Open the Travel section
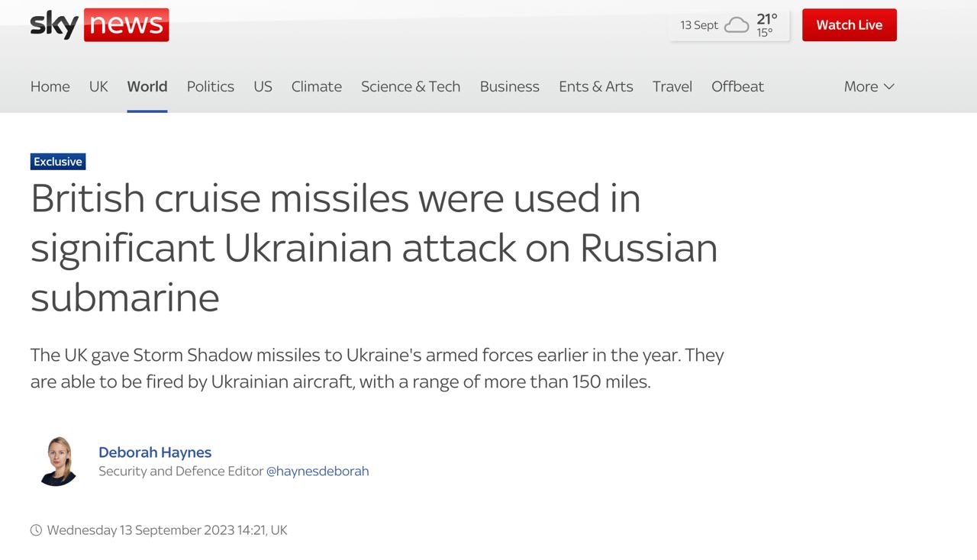Viewport: 977px width, 560px height. [x=672, y=86]
